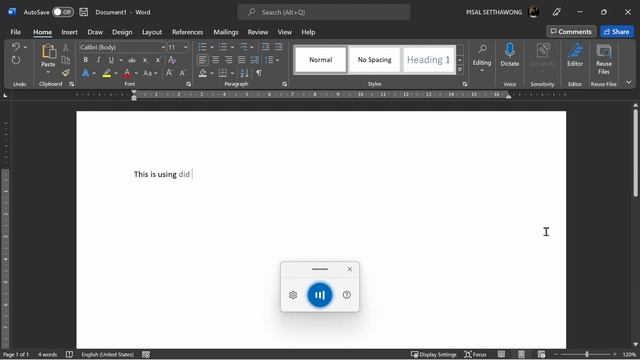Open dictation help question mark
Image resolution: width=640 pixels, height=360 pixels.
pyautogui.click(x=347, y=295)
